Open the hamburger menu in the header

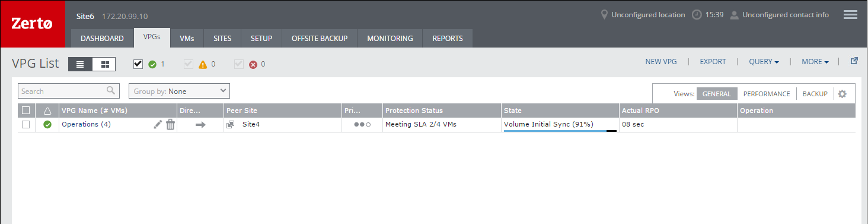pos(850,15)
